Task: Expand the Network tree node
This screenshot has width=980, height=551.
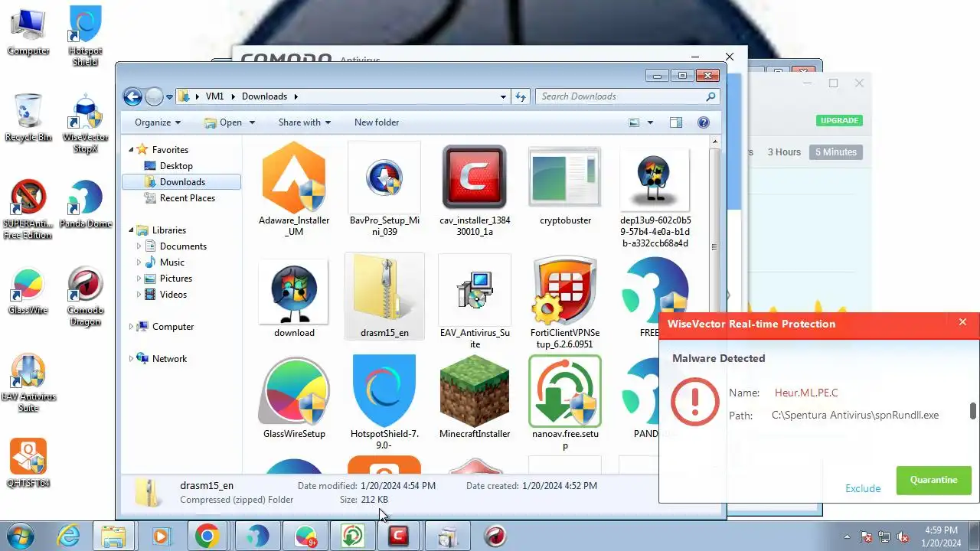Action: point(132,359)
